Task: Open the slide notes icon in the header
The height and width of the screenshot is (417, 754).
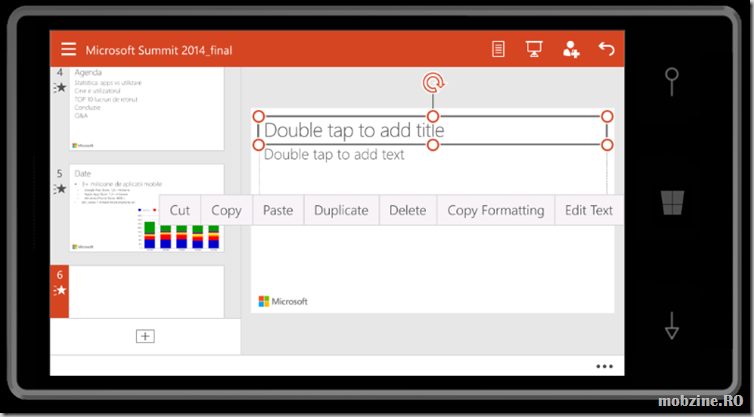Action: [x=498, y=49]
